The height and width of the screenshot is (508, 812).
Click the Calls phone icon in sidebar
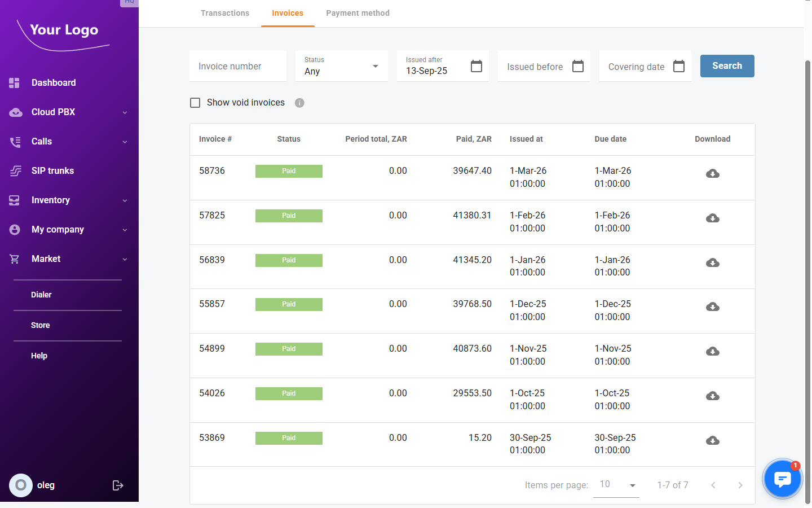coord(14,141)
